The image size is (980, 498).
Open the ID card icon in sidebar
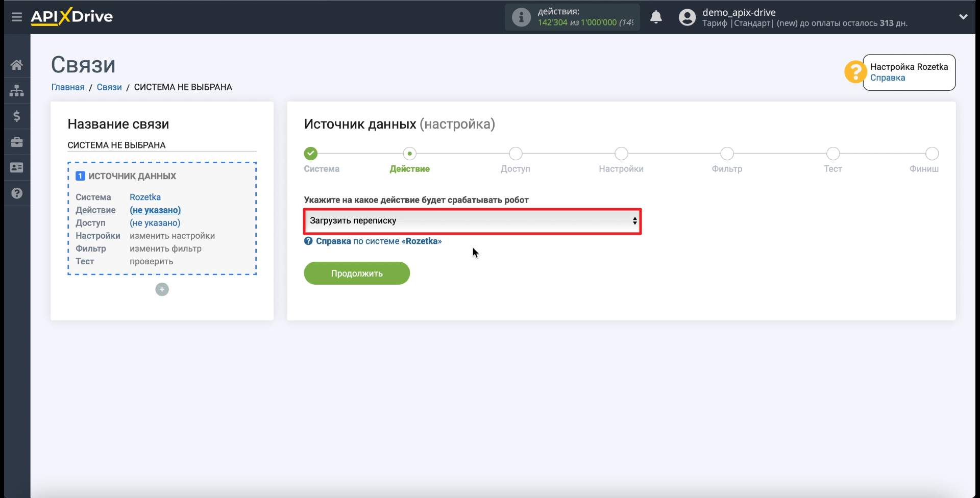[x=17, y=167]
